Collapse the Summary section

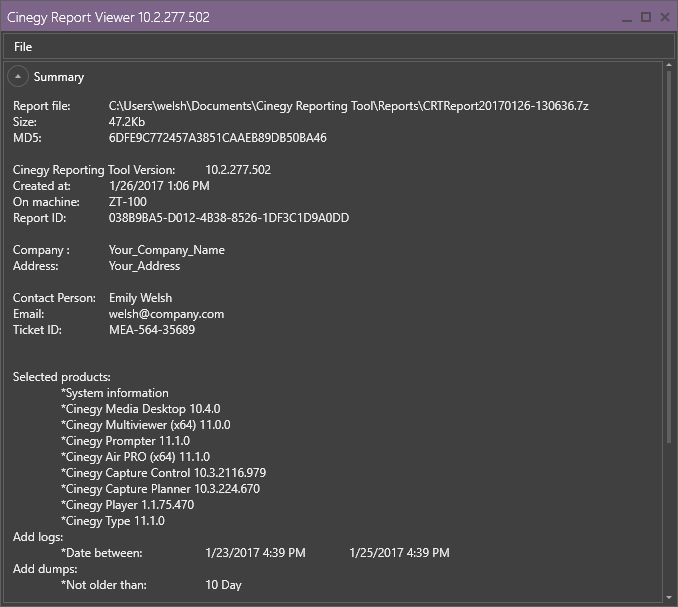click(x=18, y=77)
